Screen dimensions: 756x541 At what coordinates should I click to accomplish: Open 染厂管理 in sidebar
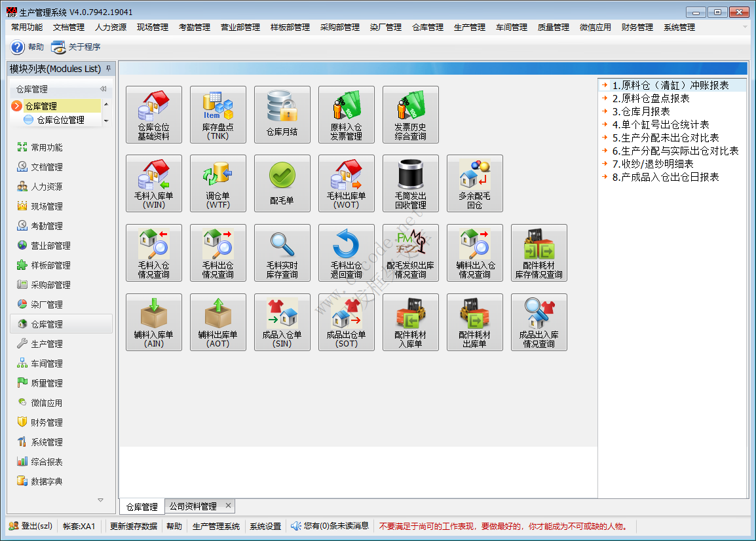(47, 305)
